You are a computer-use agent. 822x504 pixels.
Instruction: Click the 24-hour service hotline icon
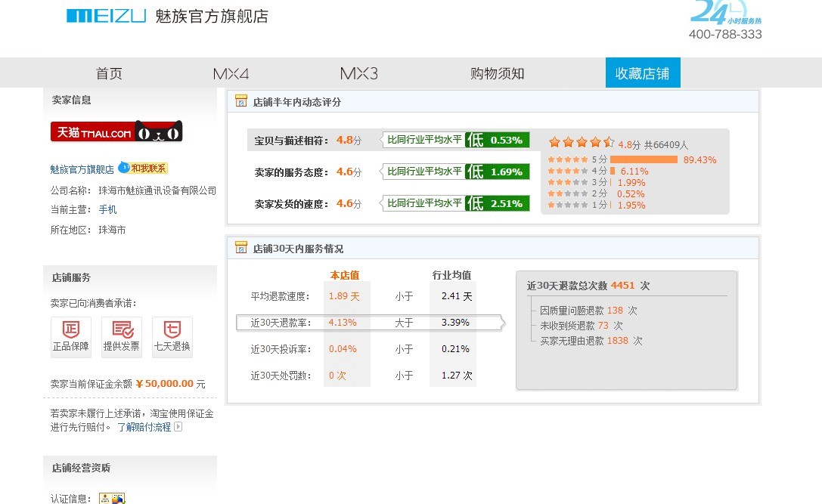click(x=725, y=11)
